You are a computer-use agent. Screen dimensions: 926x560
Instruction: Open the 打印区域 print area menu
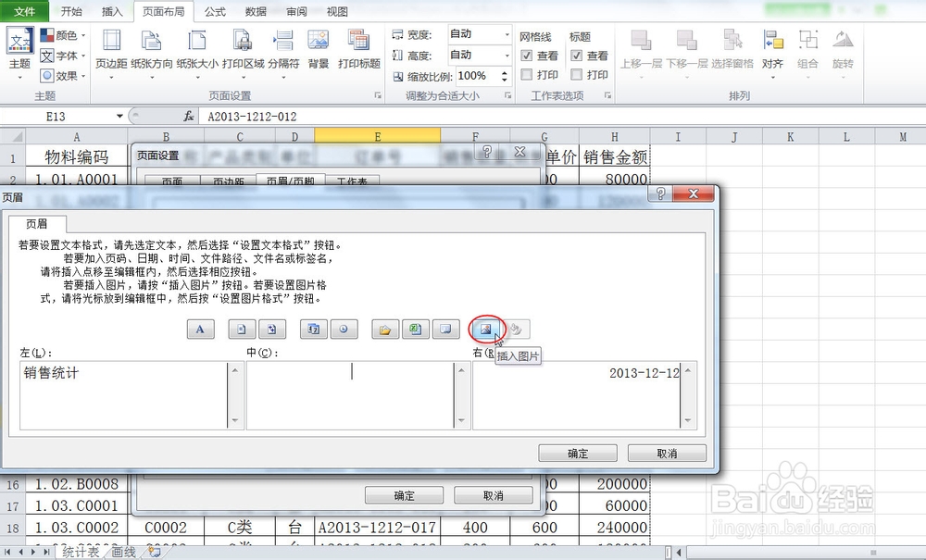(243, 55)
